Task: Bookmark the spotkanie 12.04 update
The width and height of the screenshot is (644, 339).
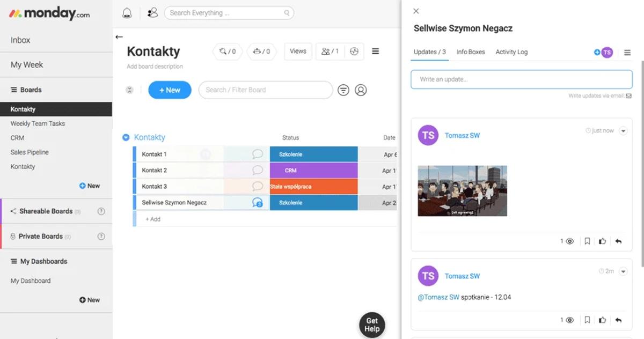Action: 587,320
